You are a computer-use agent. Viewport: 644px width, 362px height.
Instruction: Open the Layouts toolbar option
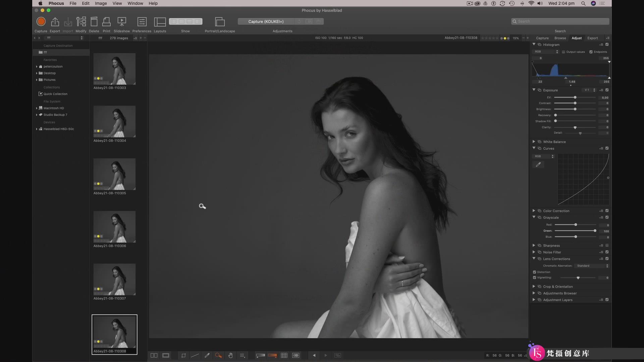(160, 22)
